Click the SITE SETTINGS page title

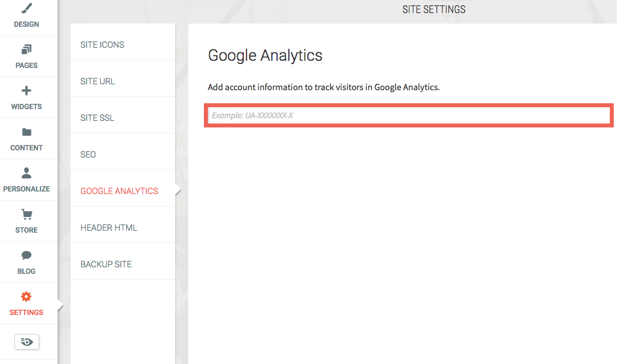tap(433, 9)
